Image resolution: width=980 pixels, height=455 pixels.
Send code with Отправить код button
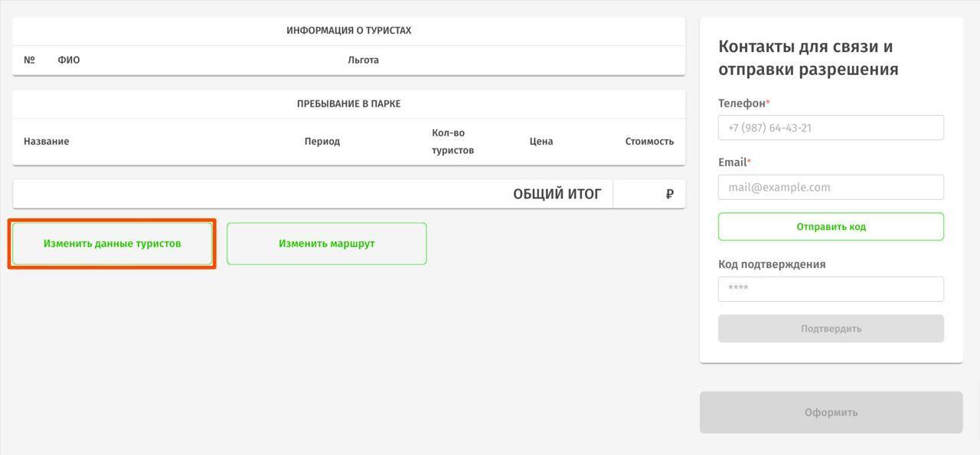point(831,227)
